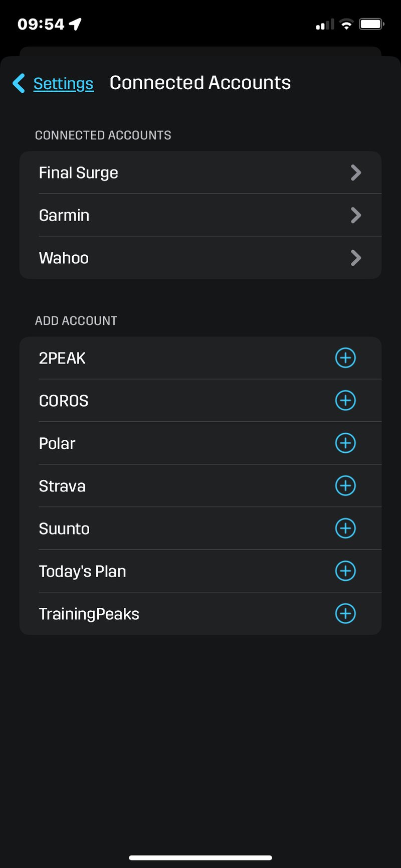Go back using the Settings link
The image size is (401, 868).
click(x=63, y=83)
